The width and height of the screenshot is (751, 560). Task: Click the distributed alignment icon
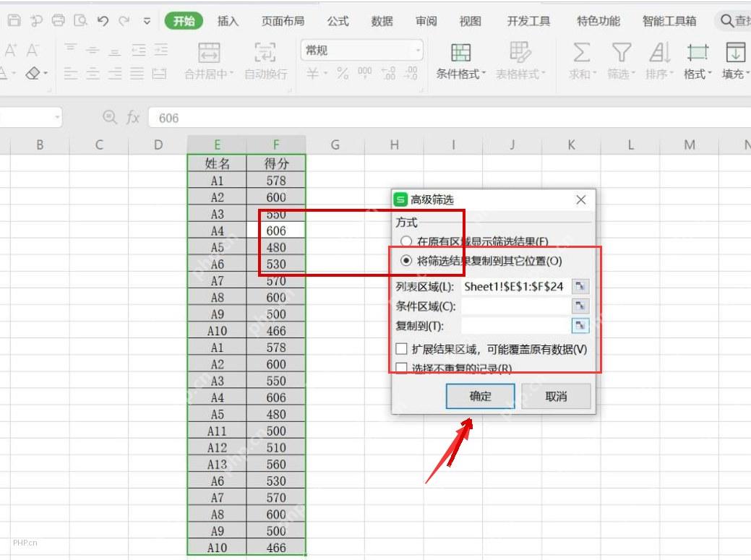click(159, 74)
